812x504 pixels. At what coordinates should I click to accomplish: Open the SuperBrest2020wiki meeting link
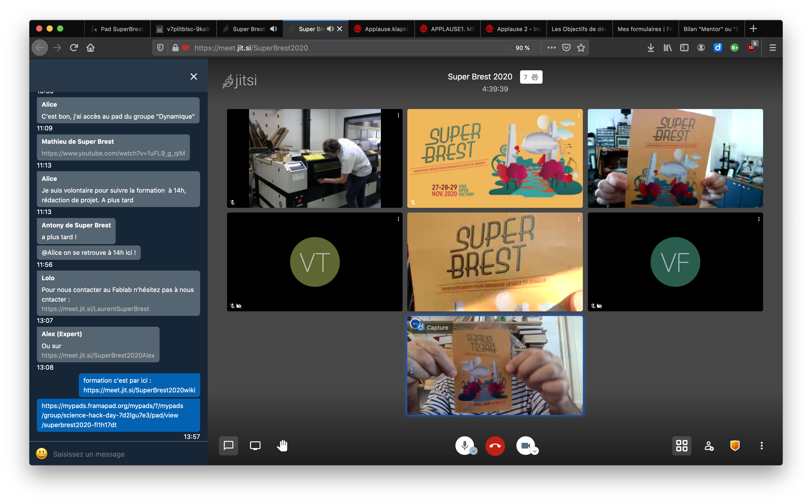[139, 390]
